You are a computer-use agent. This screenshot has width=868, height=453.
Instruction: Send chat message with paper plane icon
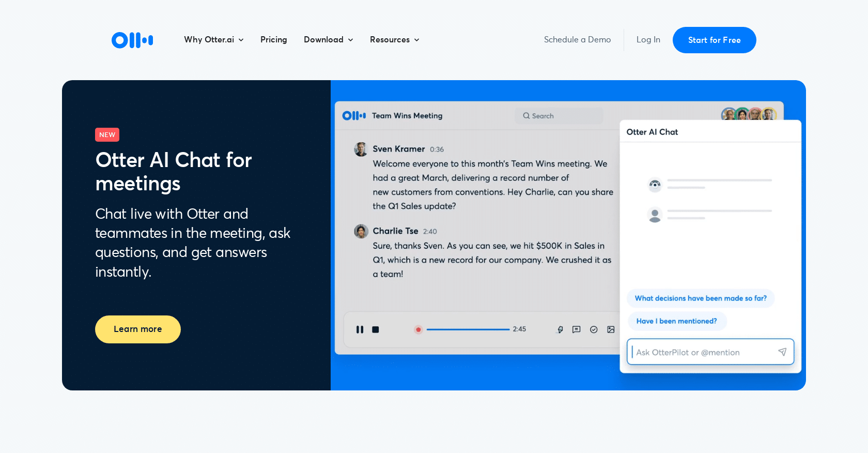(782, 352)
